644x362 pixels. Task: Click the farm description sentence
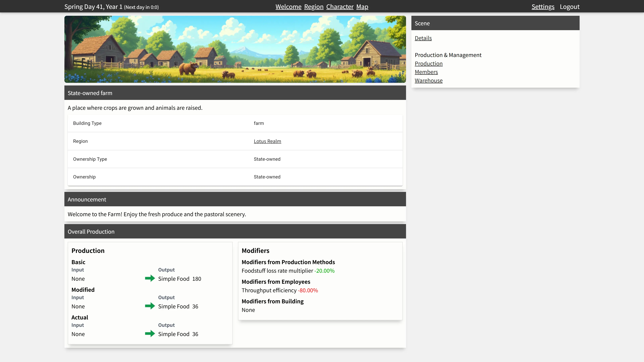[x=135, y=108]
